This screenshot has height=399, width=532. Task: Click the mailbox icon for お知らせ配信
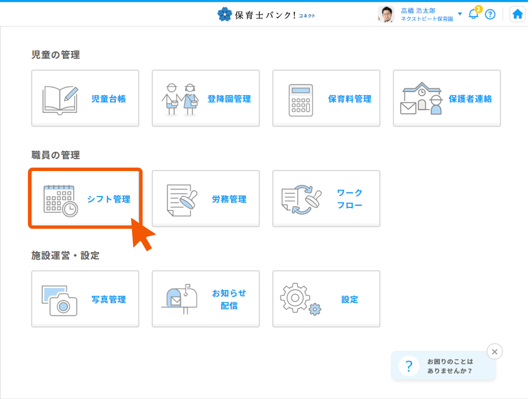[180, 299]
